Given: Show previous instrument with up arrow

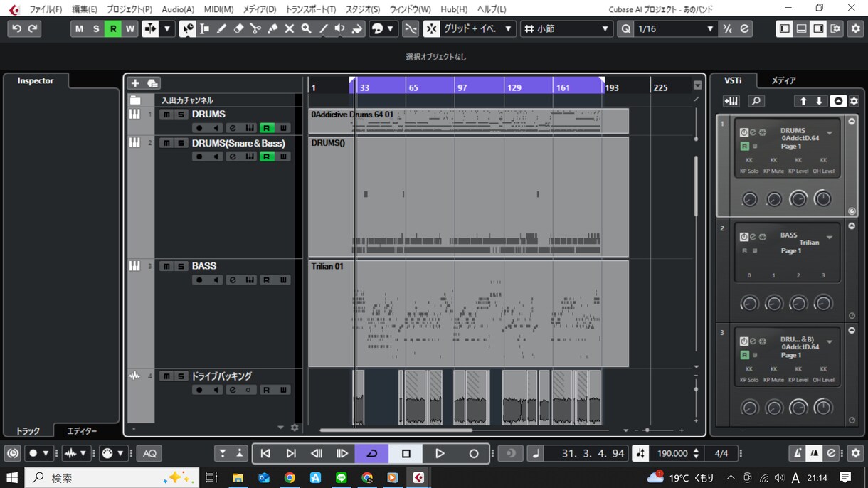Looking at the screenshot, I should 803,101.
